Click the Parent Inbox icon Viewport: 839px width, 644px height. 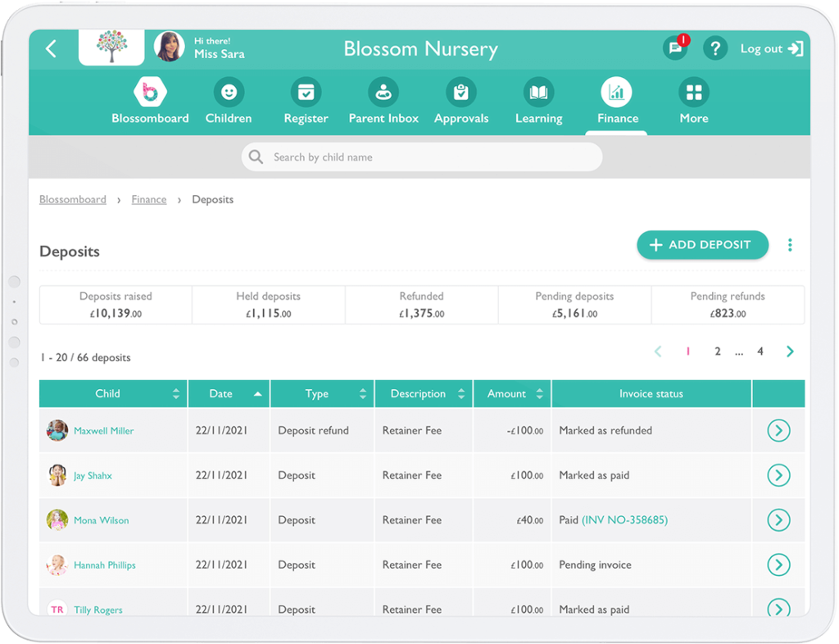(383, 93)
